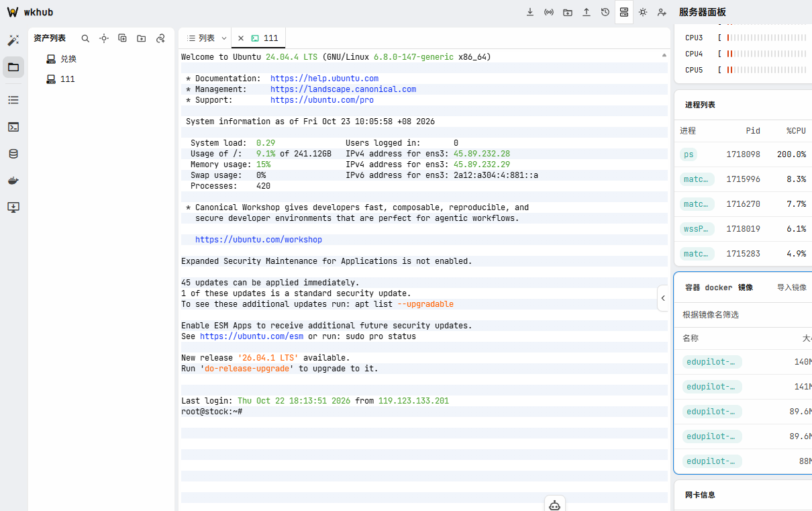This screenshot has height=511, width=812.
Task: Click the download icon in top toolbar
Action: [530, 12]
